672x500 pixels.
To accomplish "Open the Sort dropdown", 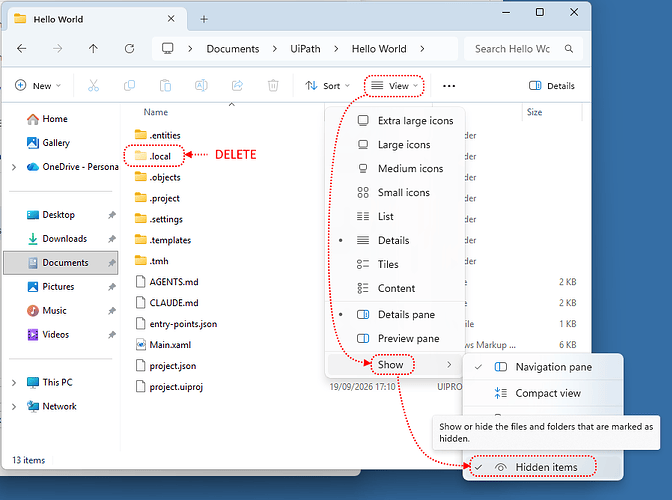I will click(327, 86).
